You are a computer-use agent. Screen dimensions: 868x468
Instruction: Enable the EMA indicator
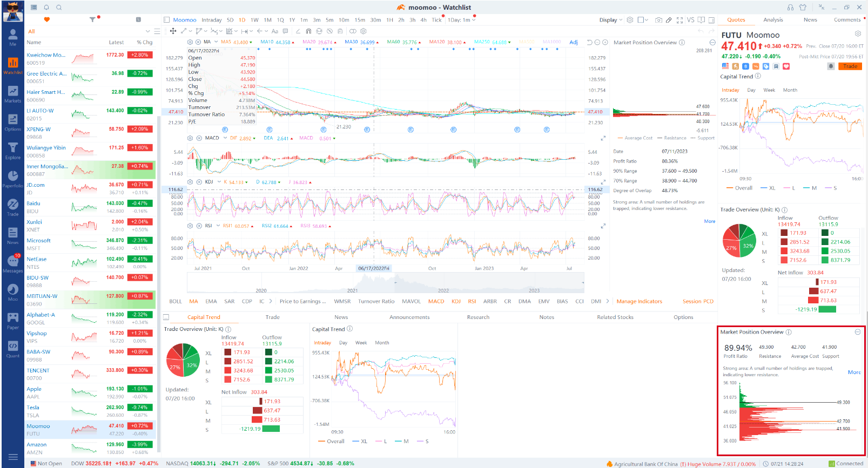[x=211, y=301]
